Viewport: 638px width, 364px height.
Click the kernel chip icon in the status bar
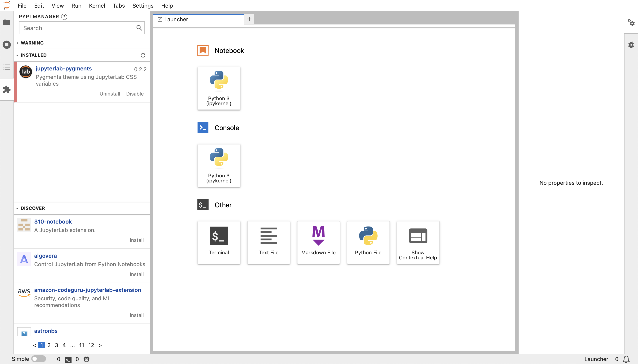pos(87,359)
